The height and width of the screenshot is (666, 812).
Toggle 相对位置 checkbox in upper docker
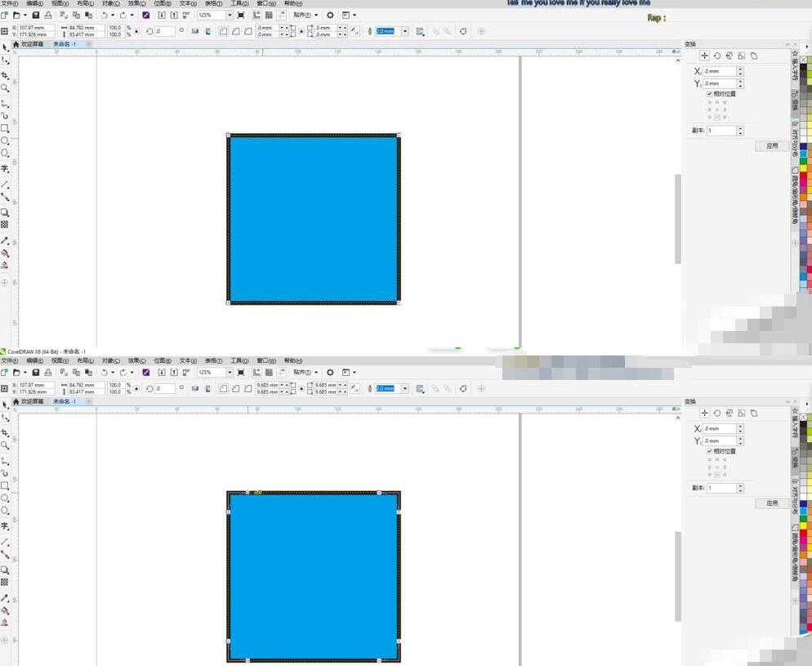(x=709, y=94)
